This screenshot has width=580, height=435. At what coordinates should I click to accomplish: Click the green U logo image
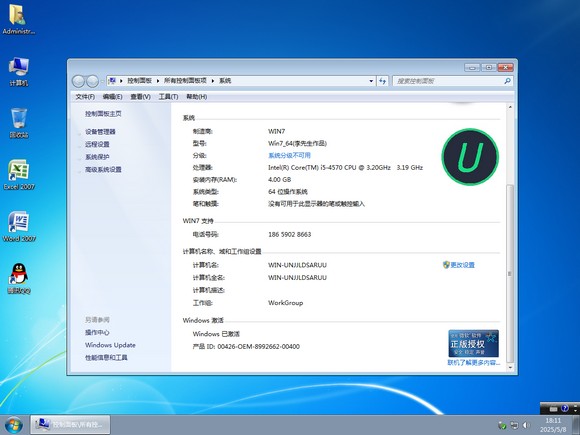click(x=470, y=156)
